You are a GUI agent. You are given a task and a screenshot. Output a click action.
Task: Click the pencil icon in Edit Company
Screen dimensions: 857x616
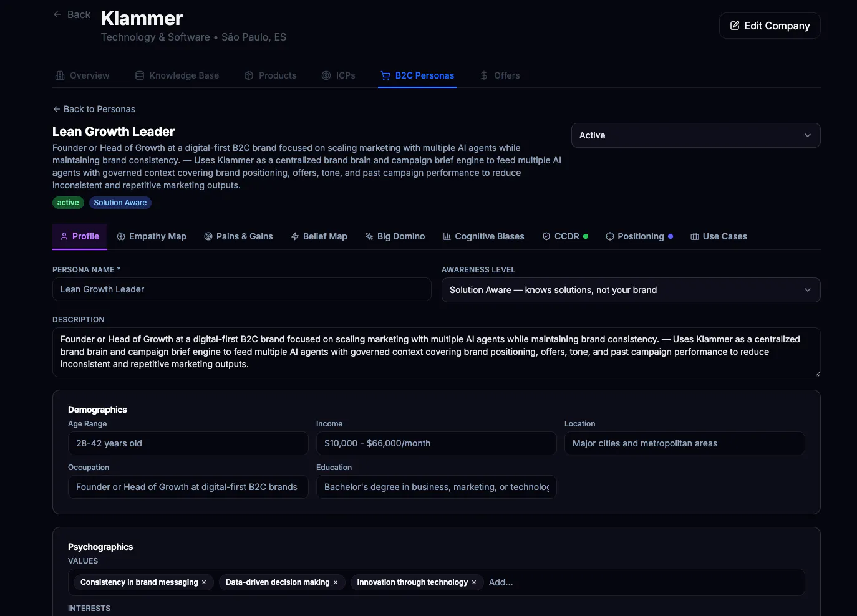click(735, 26)
